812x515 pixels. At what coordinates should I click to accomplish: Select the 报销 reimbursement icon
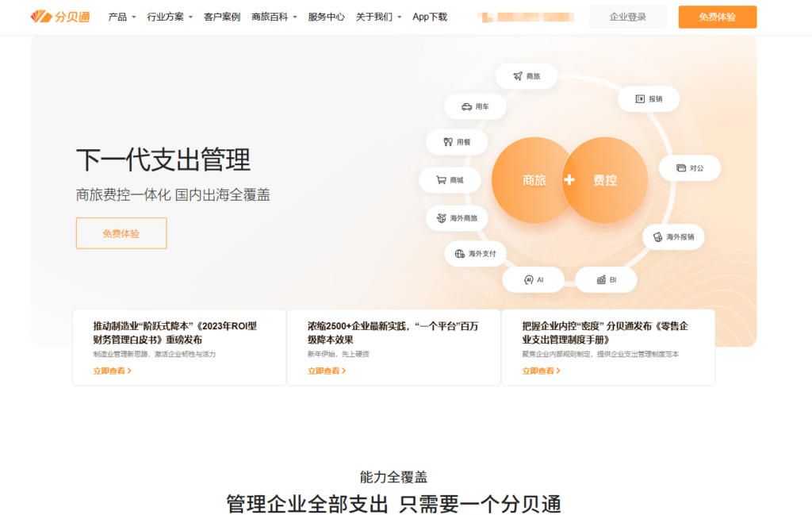[649, 98]
